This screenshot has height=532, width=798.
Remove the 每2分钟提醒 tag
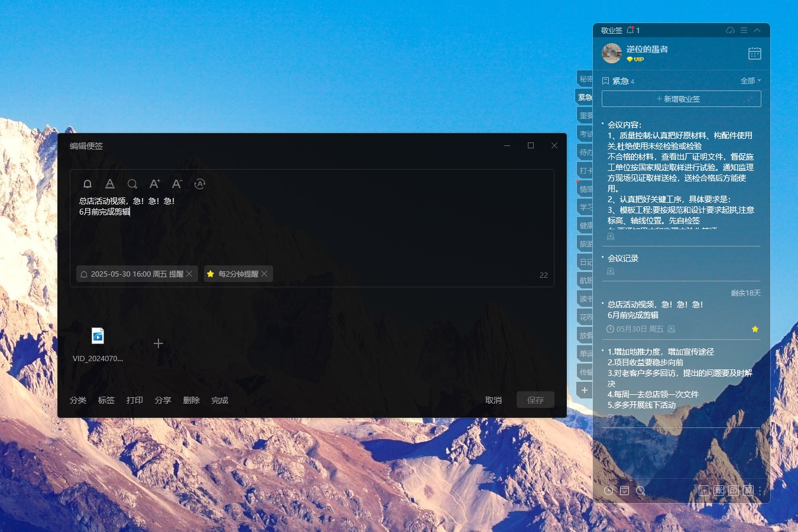265,274
